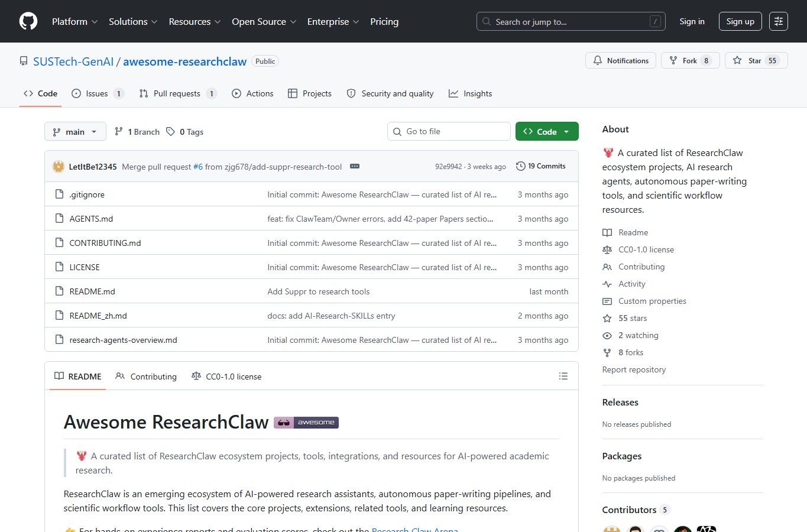Image resolution: width=807 pixels, height=532 pixels.
Task: Click the LetItBe12345 avatar
Action: (x=59, y=167)
